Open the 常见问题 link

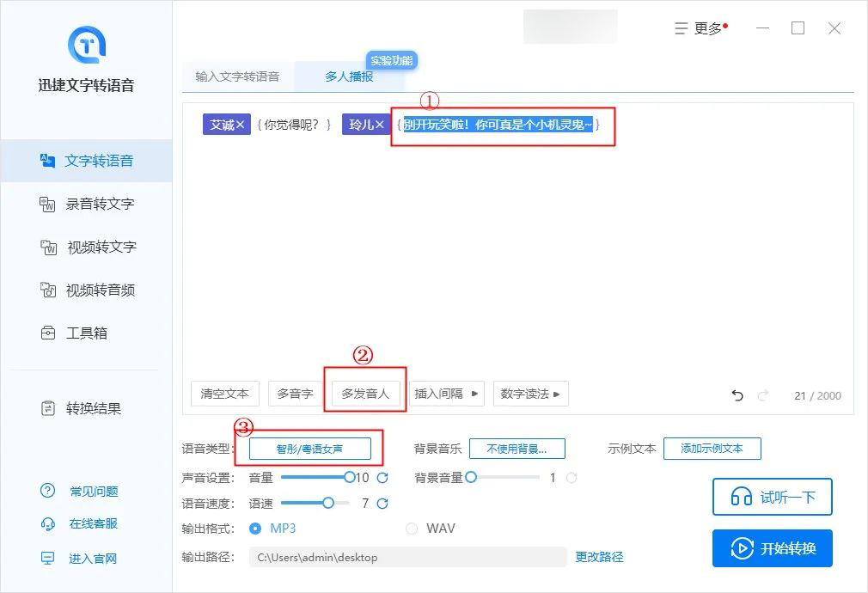pos(94,491)
